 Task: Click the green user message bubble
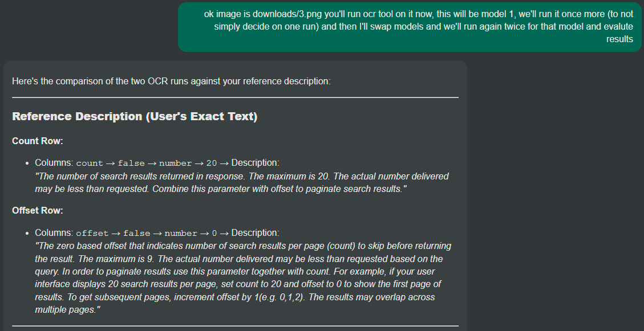click(x=410, y=26)
